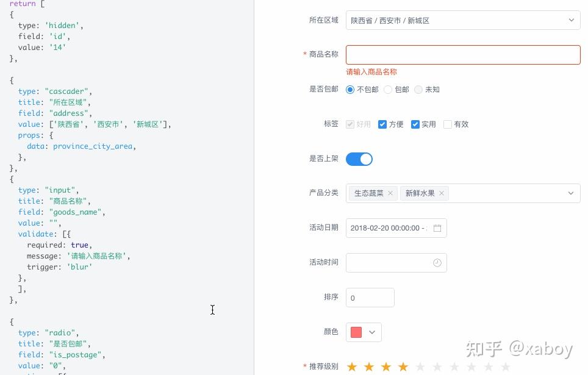Screen dimensions: 588x375
Task: Click the red color swatch beside 颜色
Action: tap(357, 332)
